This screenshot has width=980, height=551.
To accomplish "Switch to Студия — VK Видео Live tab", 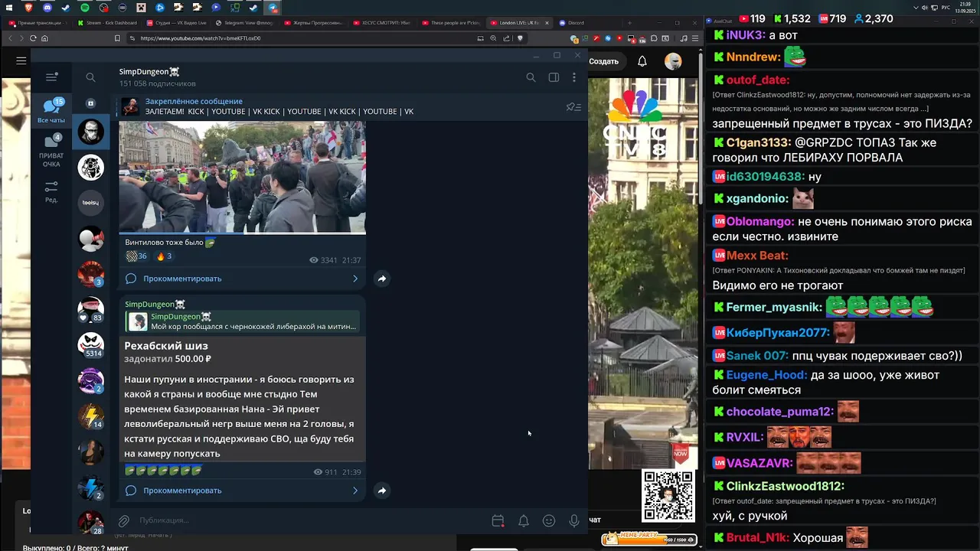I will click(x=176, y=23).
